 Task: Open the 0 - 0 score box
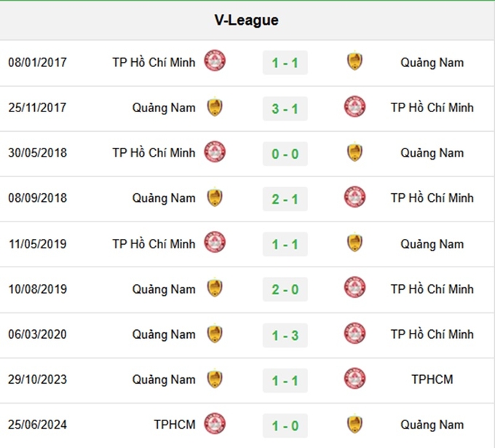(285, 154)
